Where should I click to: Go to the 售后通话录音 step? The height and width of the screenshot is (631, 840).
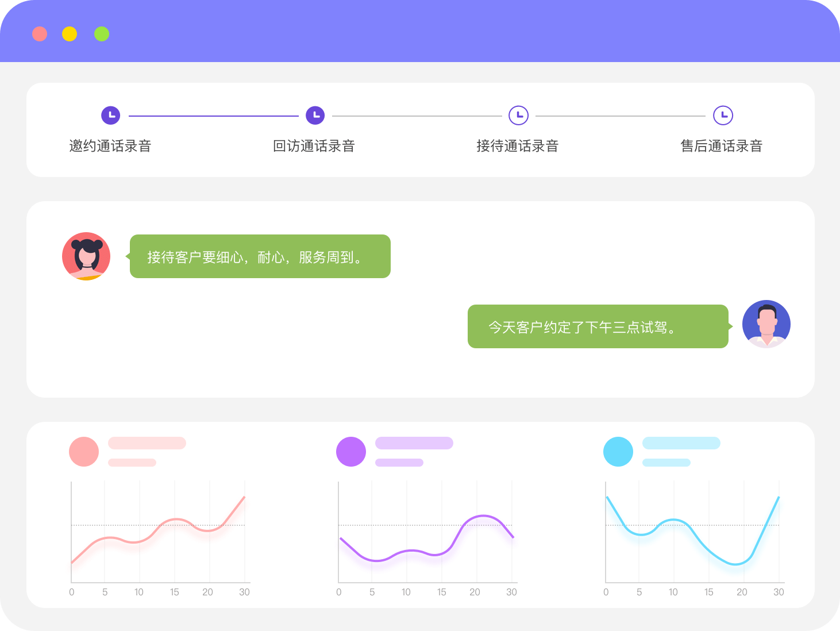722,146
